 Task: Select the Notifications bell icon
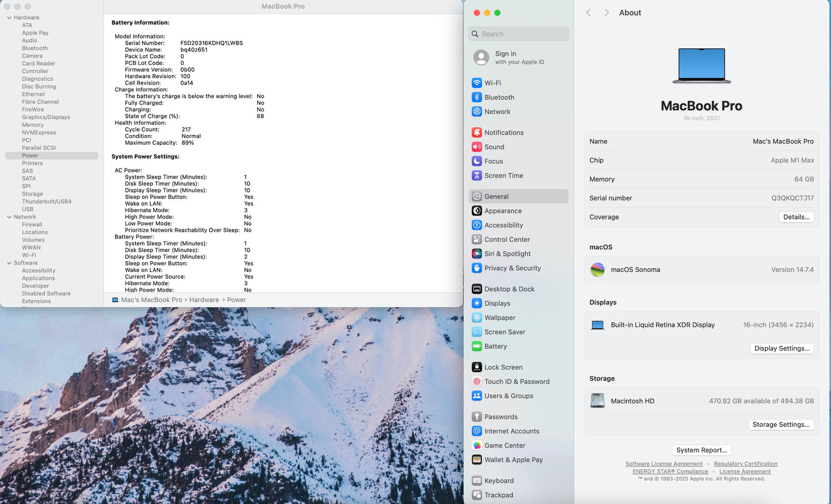click(477, 132)
